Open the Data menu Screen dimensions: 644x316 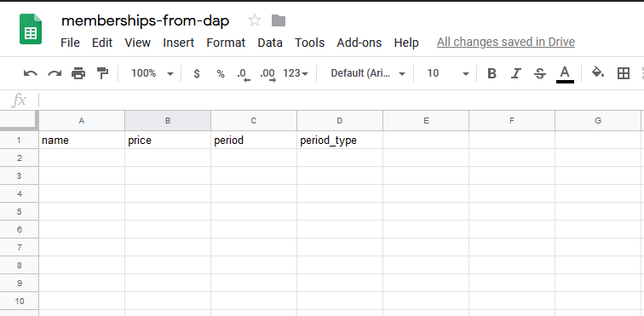(x=270, y=43)
